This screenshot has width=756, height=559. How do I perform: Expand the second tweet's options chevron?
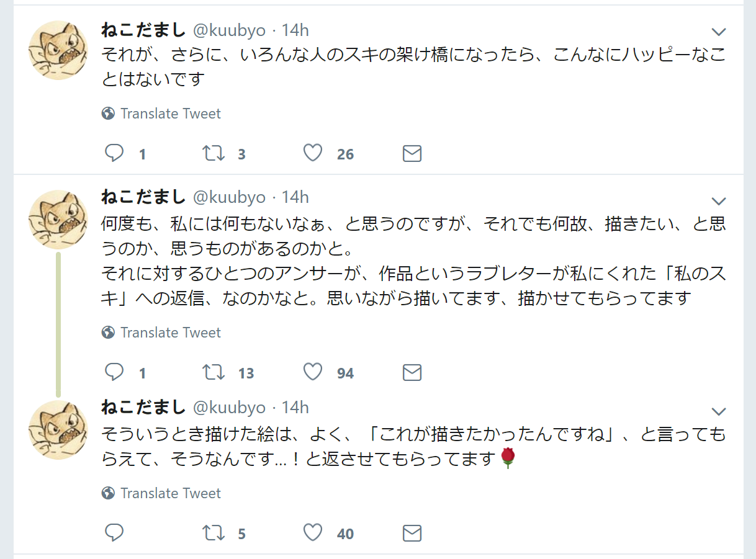pos(718,201)
